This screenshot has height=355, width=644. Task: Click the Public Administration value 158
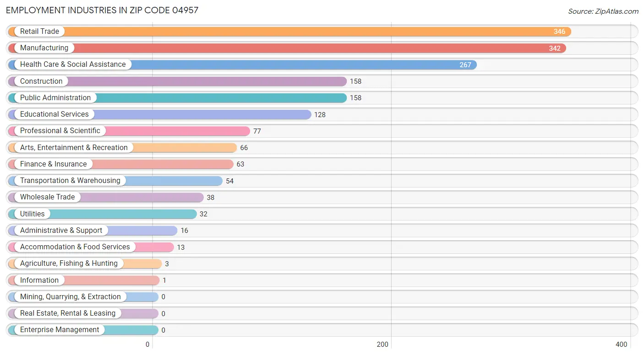click(x=355, y=98)
